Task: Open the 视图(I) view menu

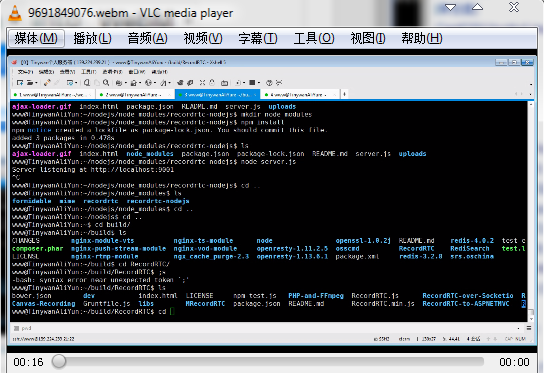Action: coord(368,38)
